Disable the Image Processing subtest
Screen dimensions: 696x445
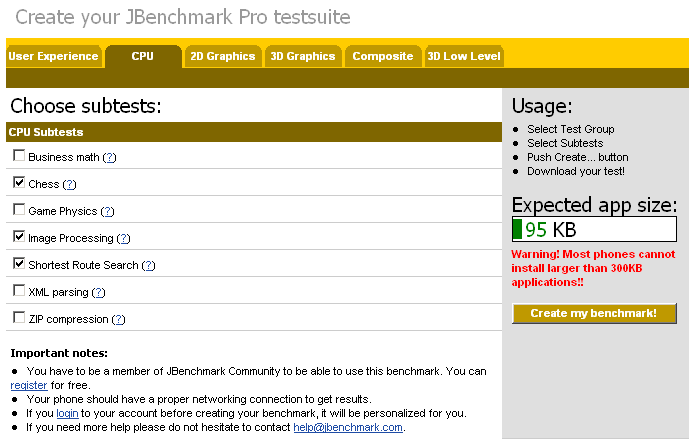19,237
